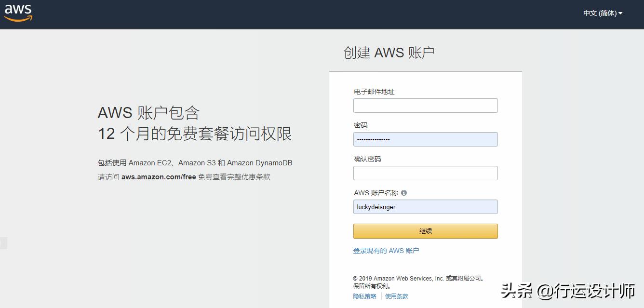Click into the 密码 password field
644x308 pixels.
425,139
